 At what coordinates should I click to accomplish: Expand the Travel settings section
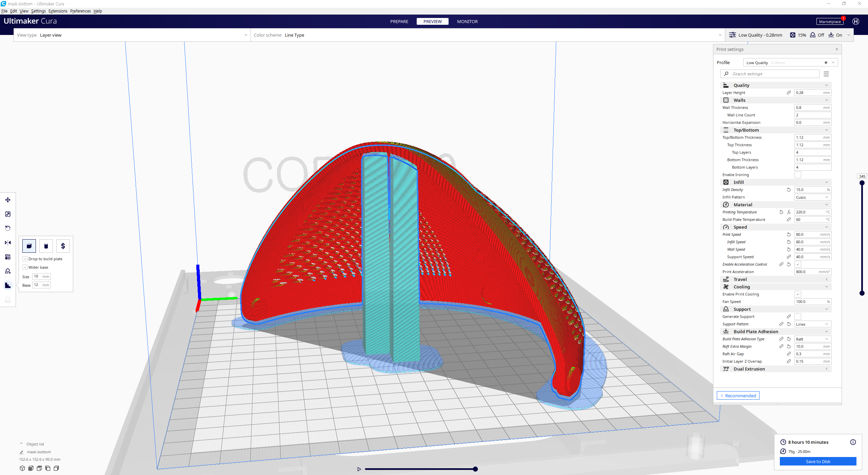tap(775, 279)
